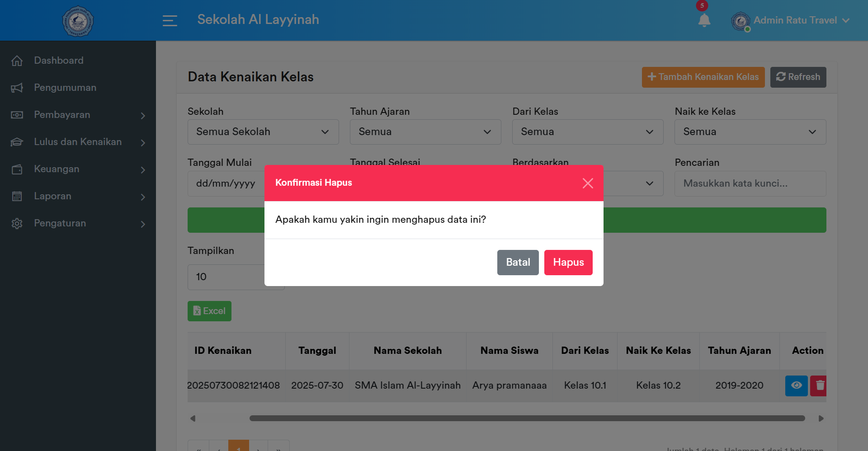Delete the record using the trash icon
Screen dimensions: 868x451
click(x=818, y=385)
